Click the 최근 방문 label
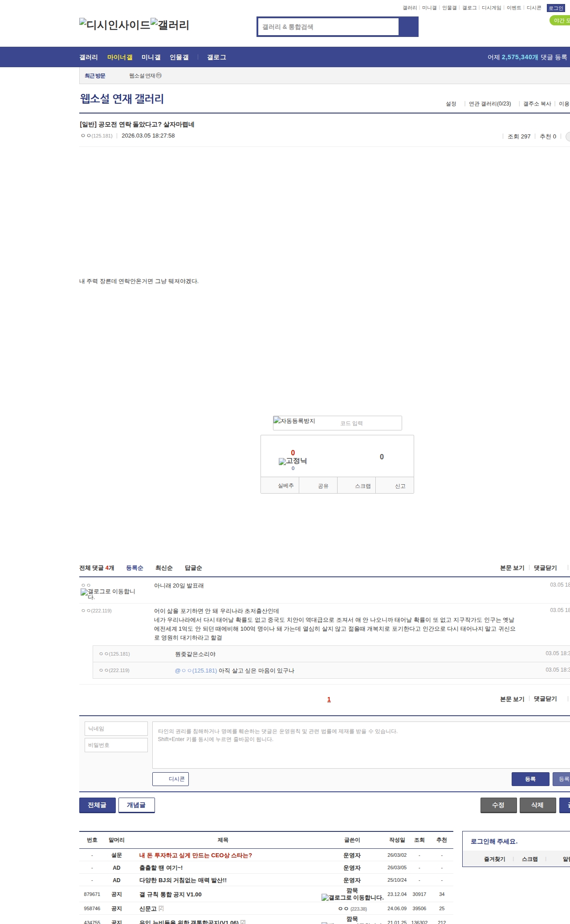The image size is (570, 924). pyautogui.click(x=95, y=76)
